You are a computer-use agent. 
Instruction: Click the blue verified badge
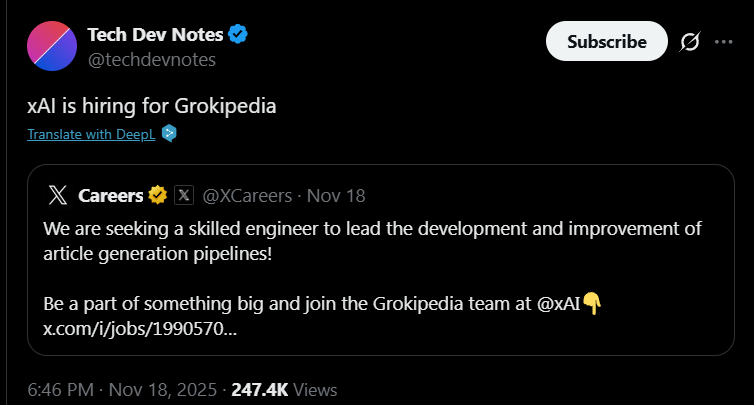click(x=238, y=35)
